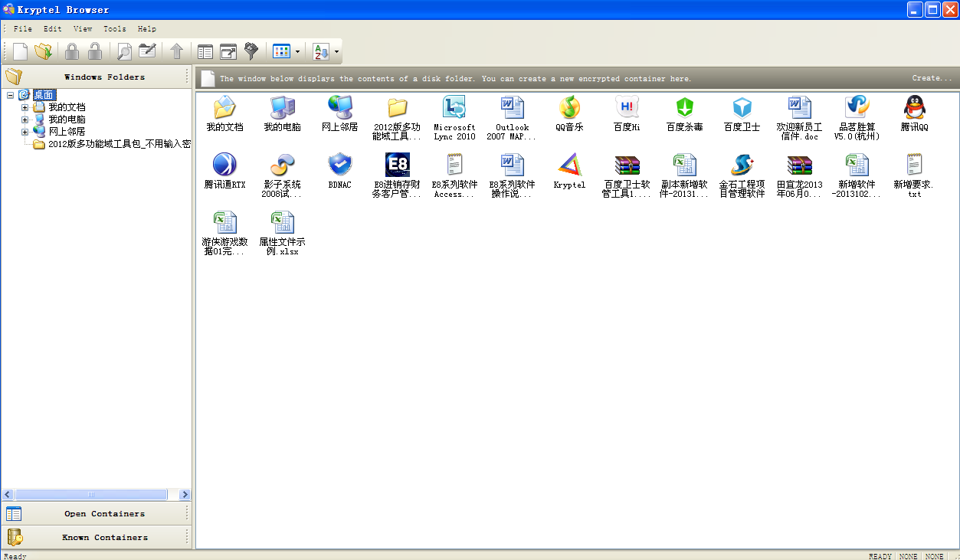The image size is (960, 560).
Task: Go up one folder with the arrow icon
Action: click(x=177, y=51)
